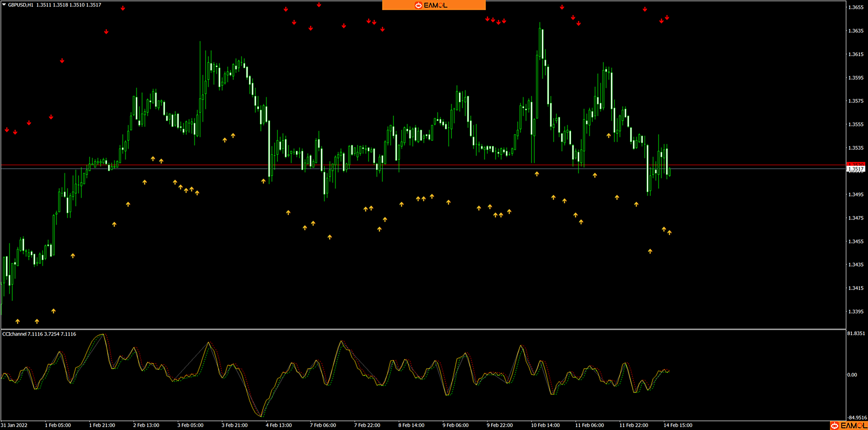This screenshot has height=430, width=868.
Task: Click the 0.00 level on CCI scale
Action: 852,375
